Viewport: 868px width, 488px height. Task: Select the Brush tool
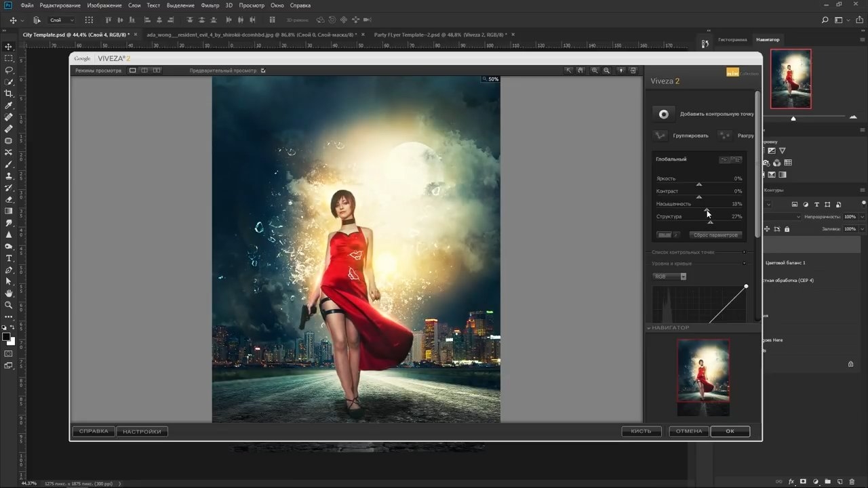click(x=9, y=164)
